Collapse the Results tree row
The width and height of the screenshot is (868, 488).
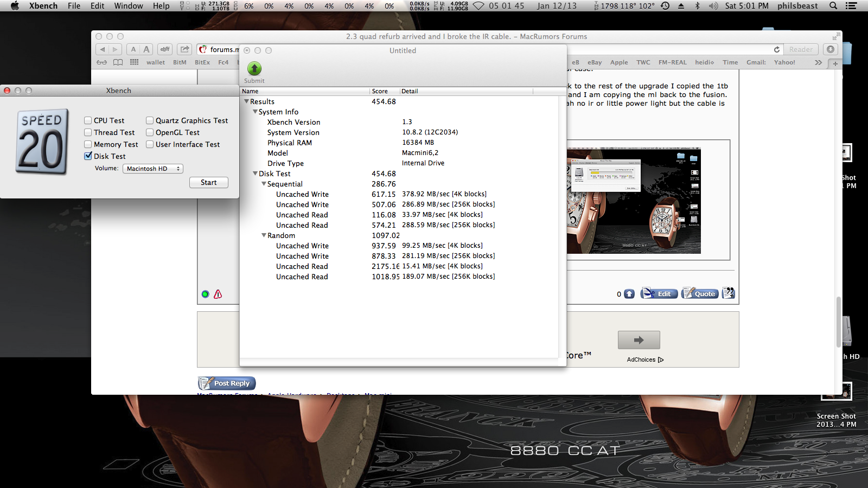click(x=246, y=101)
